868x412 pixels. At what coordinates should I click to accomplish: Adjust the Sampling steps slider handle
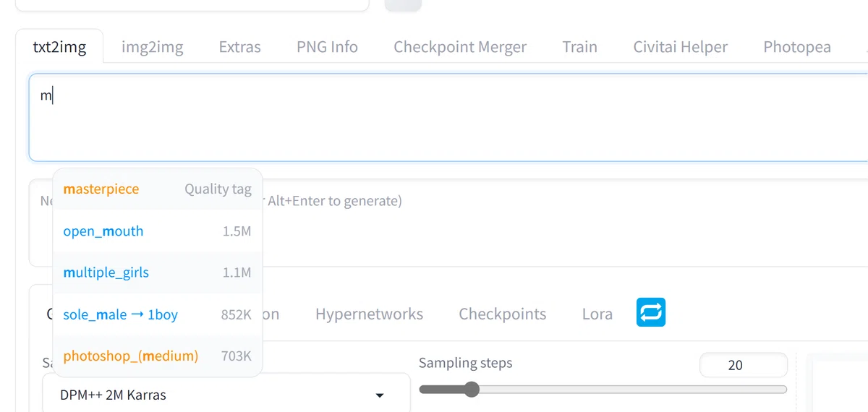(x=472, y=390)
